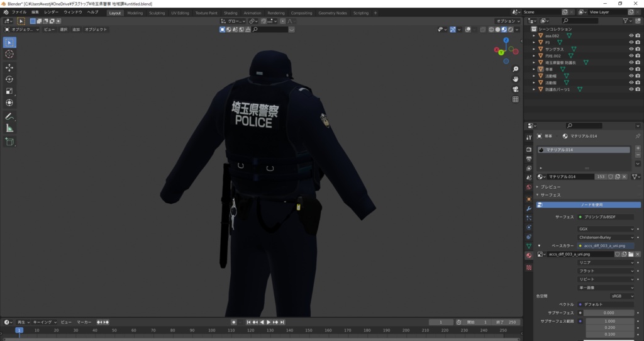Open the Particles properties tab
The image size is (644, 341).
click(x=529, y=218)
